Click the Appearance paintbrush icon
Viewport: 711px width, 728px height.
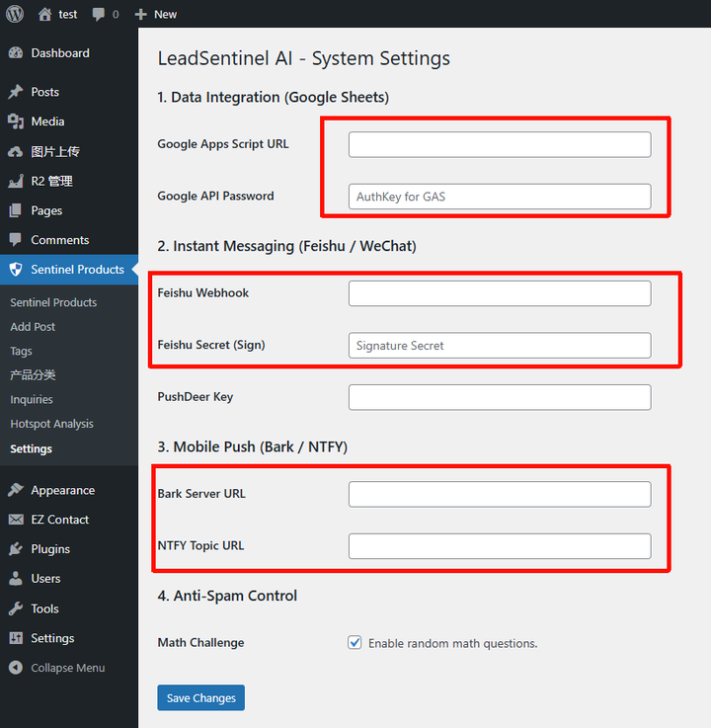(15, 490)
